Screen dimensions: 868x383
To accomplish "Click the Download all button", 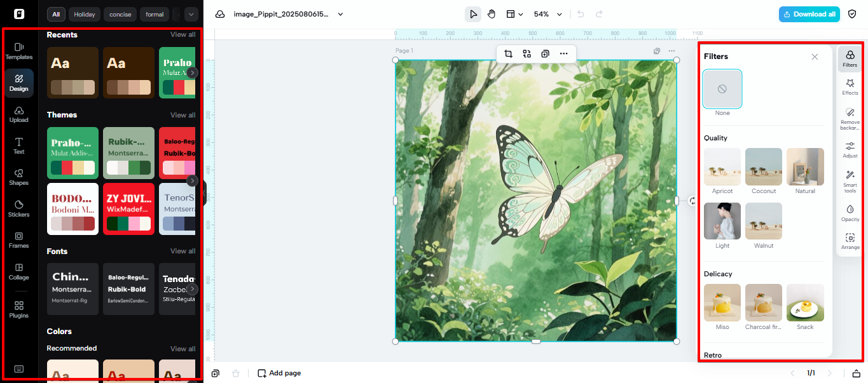I will point(809,14).
